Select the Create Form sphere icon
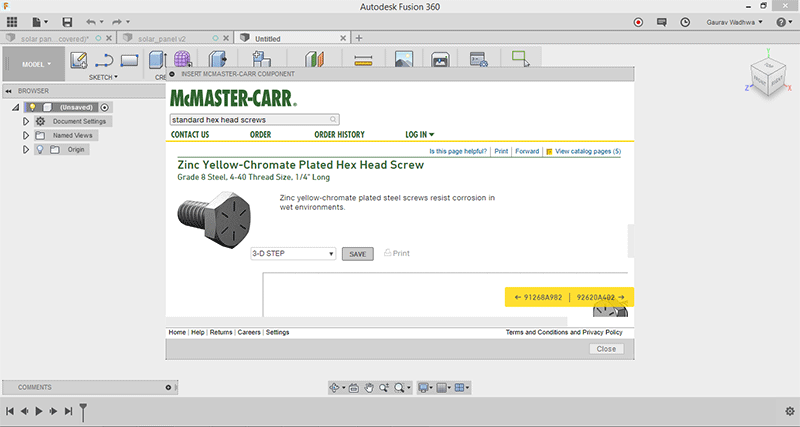Screen dimensions: 800x427 point(183,59)
